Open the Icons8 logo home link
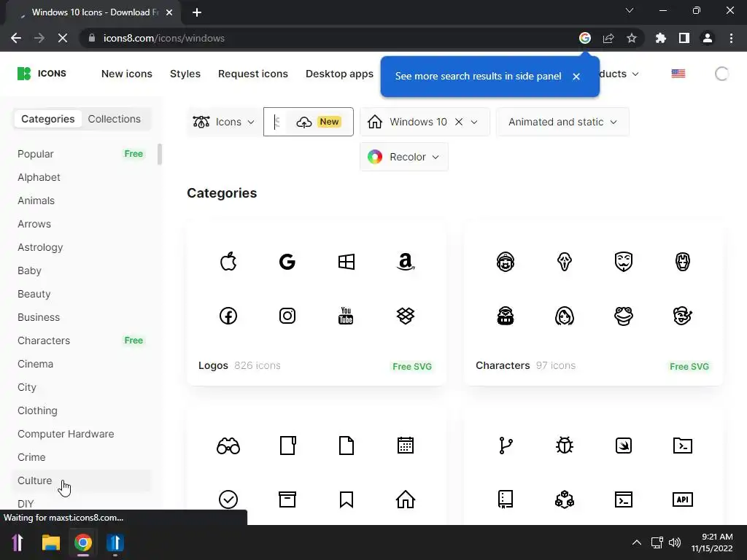The width and height of the screenshot is (747, 560). (x=42, y=74)
